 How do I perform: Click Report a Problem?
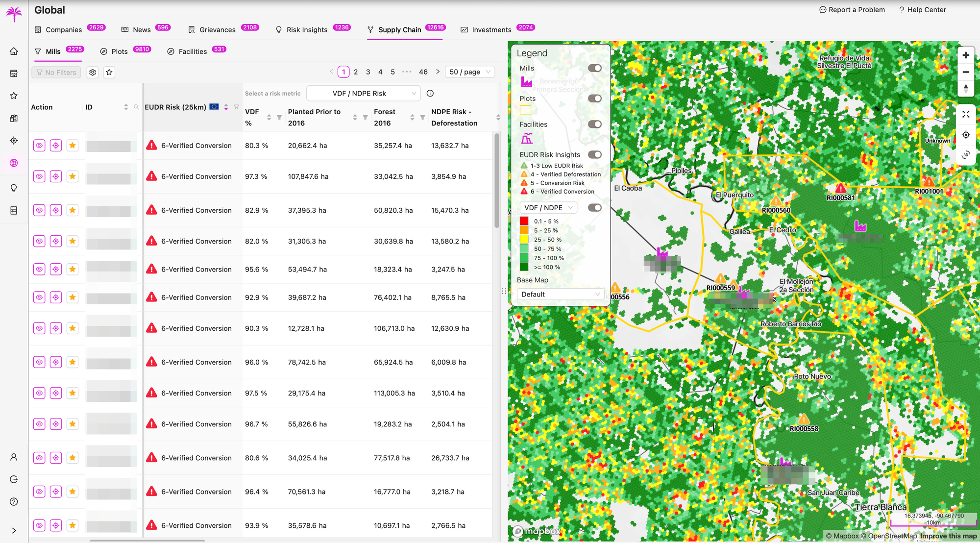tap(852, 10)
